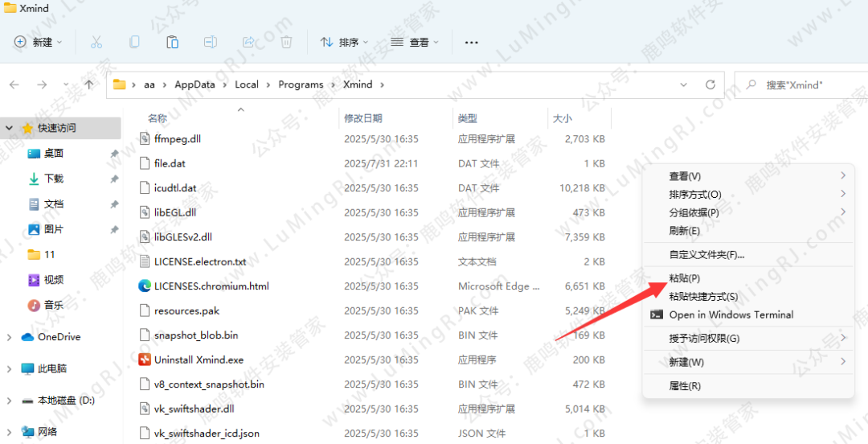868x444 pixels.
Task: Select 属性(R) in the context menu
Action: (x=685, y=386)
